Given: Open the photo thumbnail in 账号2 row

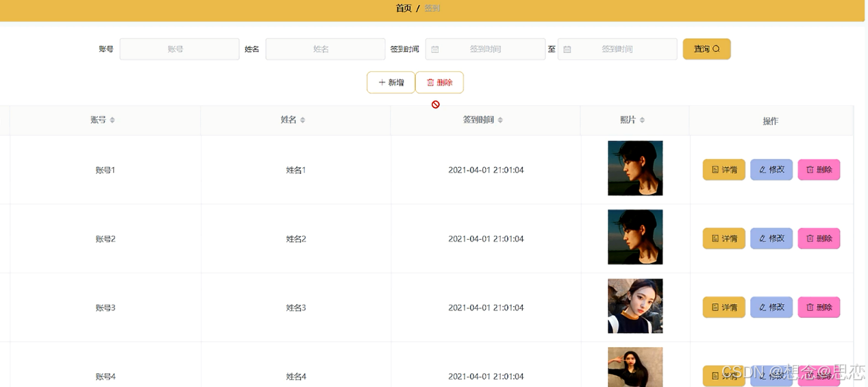Looking at the screenshot, I should tap(635, 237).
